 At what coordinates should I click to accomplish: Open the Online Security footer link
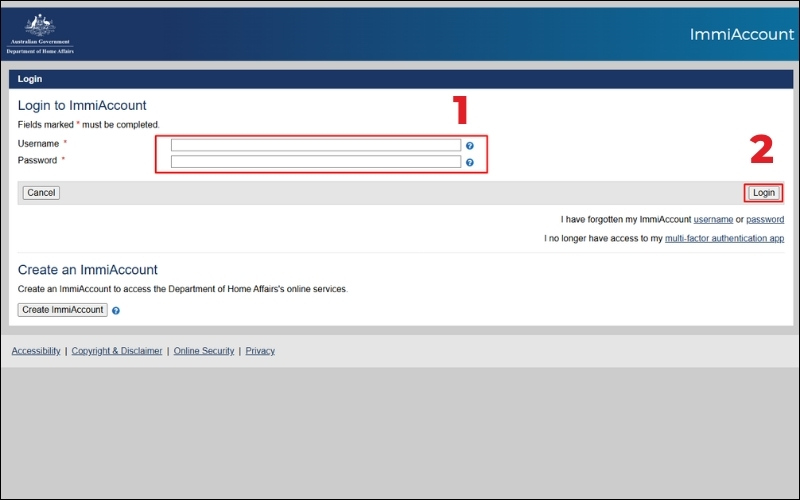204,351
